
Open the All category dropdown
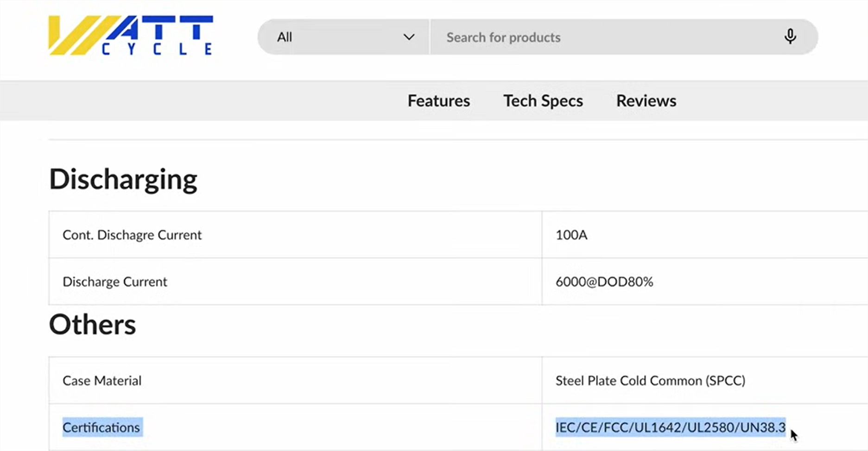[x=343, y=37]
